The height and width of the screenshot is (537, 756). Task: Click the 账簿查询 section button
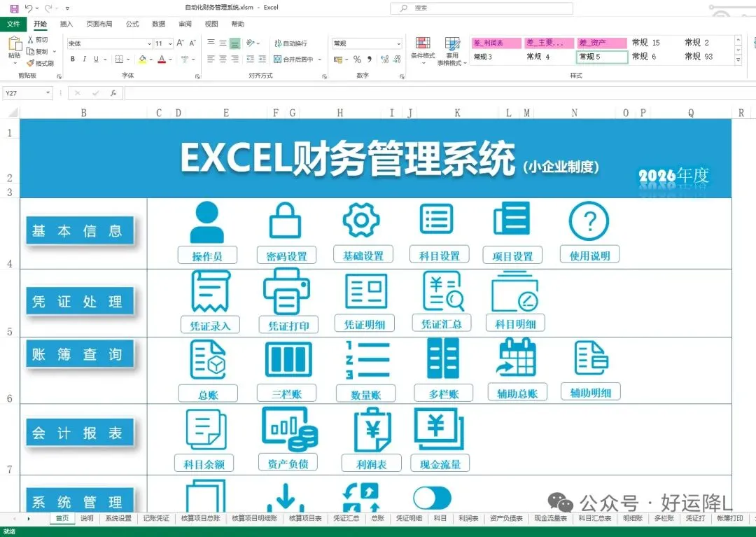(80, 354)
